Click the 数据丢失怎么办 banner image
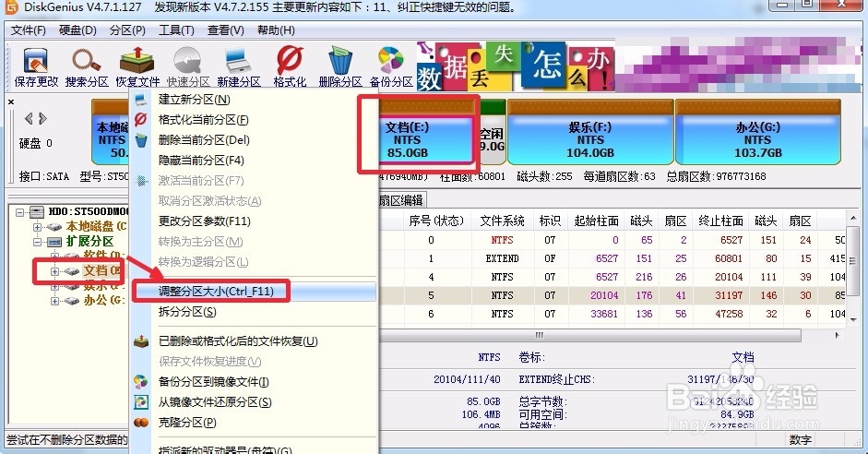 pos(516,67)
